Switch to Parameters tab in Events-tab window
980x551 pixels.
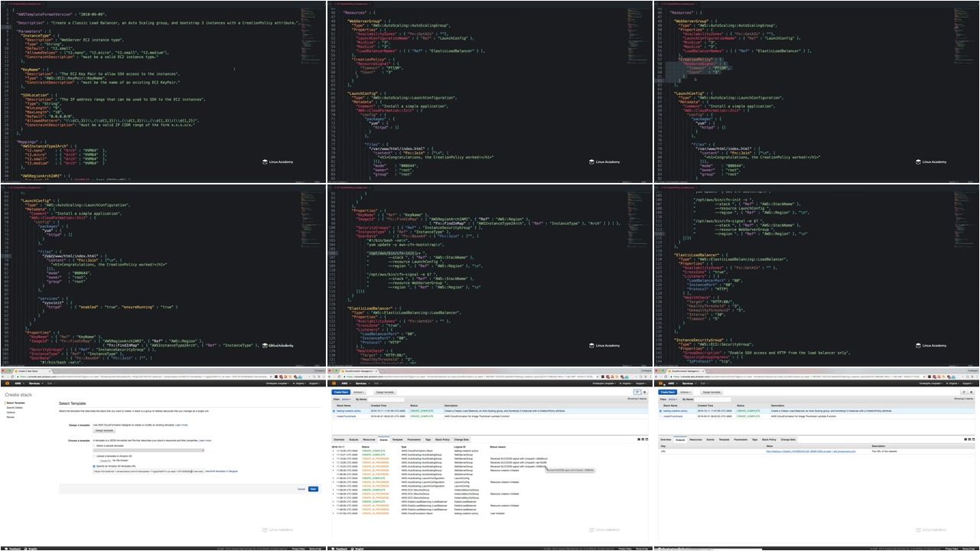tap(414, 439)
